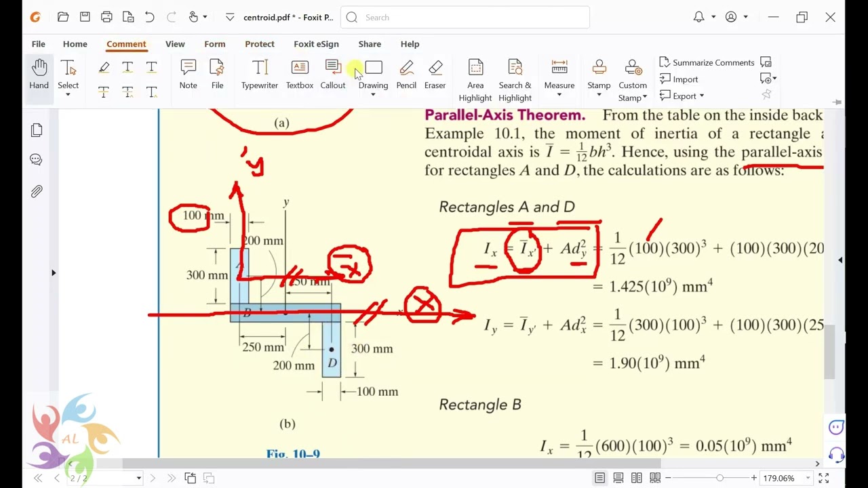This screenshot has height=488, width=868.
Task: Click the Undo arrow
Action: point(150,17)
